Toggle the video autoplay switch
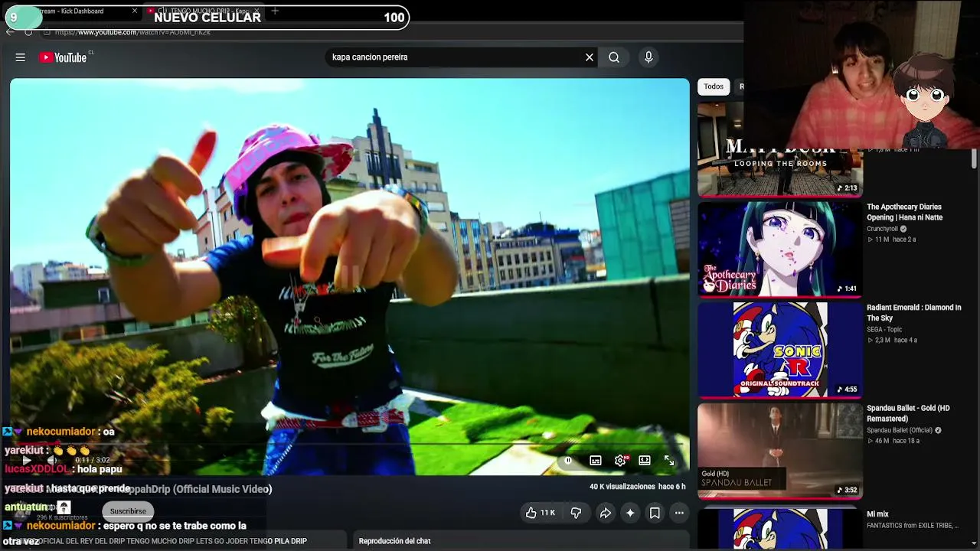The width and height of the screenshot is (980, 551). click(568, 461)
